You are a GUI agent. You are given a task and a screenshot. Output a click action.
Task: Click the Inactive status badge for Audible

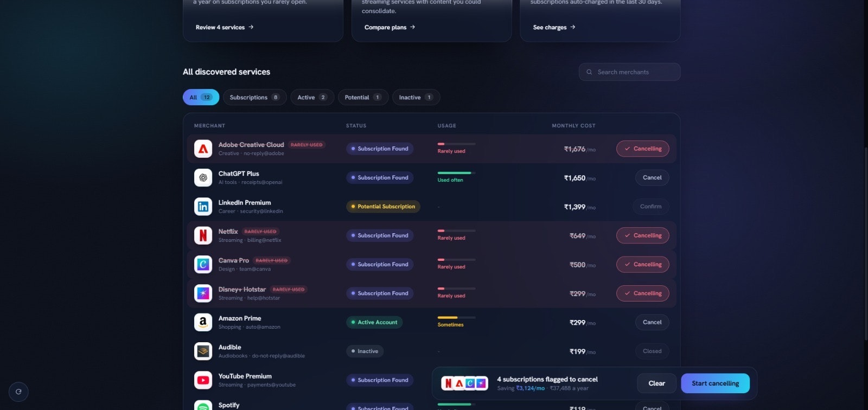365,351
